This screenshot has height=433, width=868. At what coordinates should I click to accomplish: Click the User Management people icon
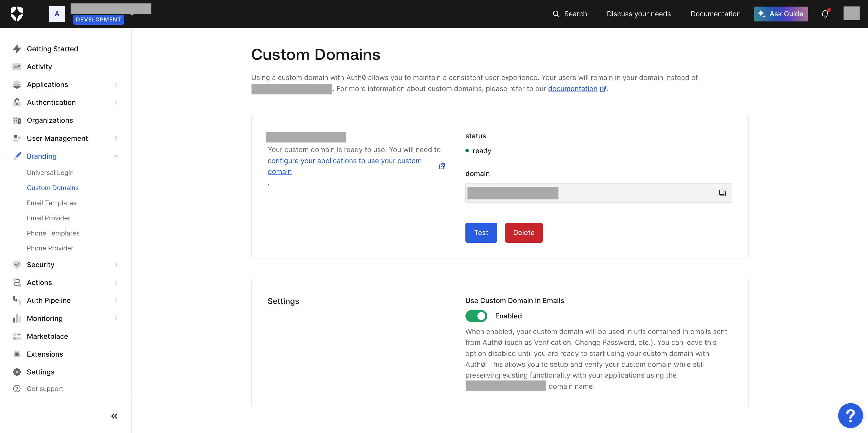17,138
